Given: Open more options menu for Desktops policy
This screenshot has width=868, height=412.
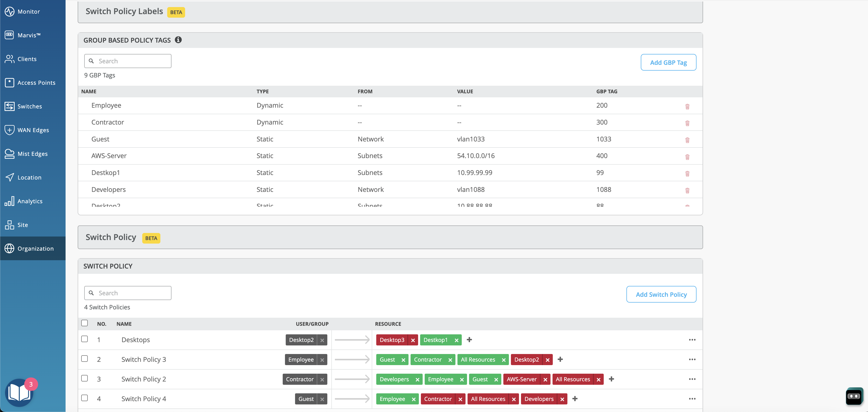Looking at the screenshot, I should [x=692, y=340].
